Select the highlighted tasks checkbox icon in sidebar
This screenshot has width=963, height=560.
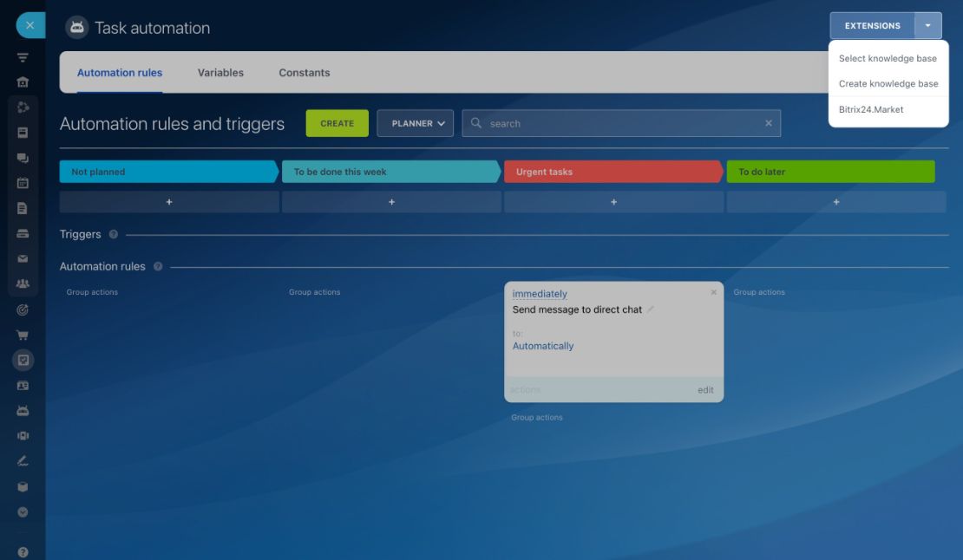click(x=23, y=360)
